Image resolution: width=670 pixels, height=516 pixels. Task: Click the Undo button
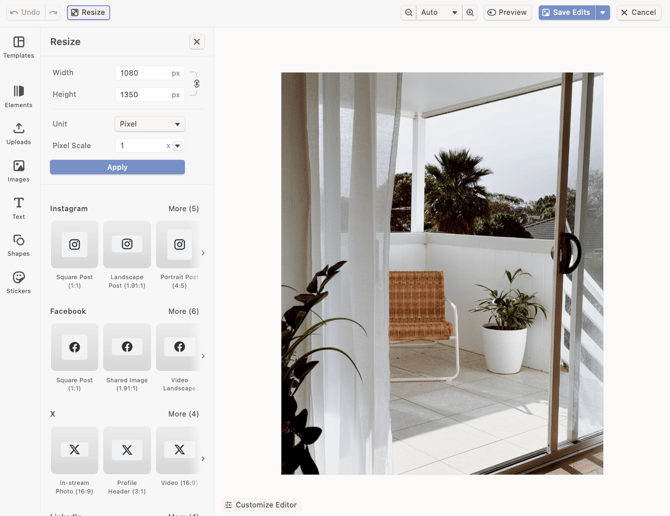click(25, 12)
